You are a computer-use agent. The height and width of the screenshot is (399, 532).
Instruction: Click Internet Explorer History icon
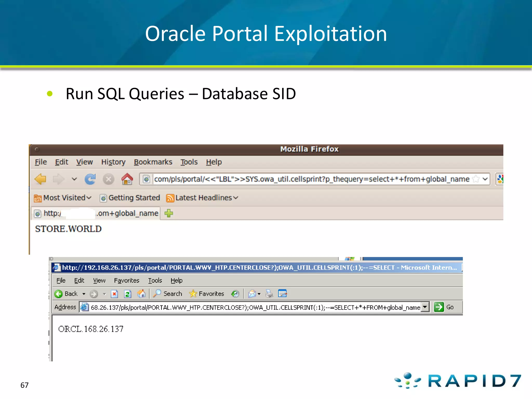235,294
